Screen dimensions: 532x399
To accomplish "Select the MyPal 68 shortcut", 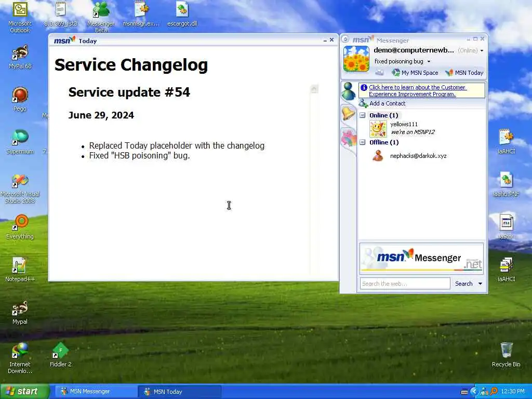I will point(20,57).
